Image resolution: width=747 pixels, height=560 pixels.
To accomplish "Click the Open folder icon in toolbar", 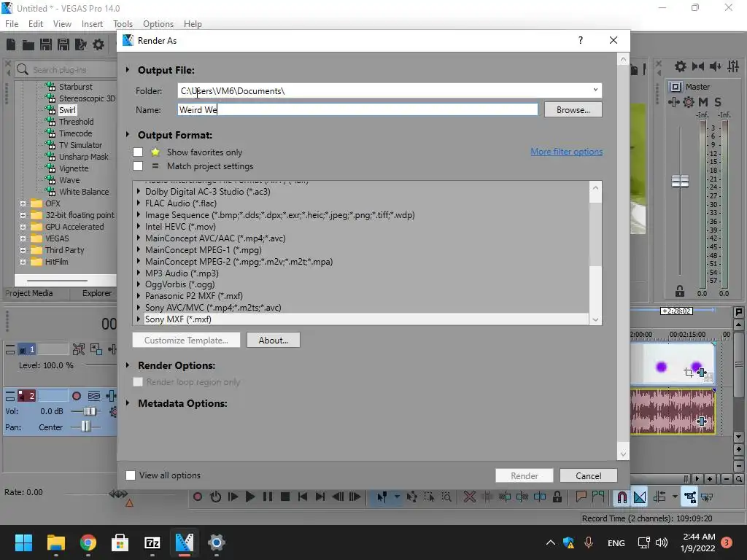I will [x=28, y=44].
